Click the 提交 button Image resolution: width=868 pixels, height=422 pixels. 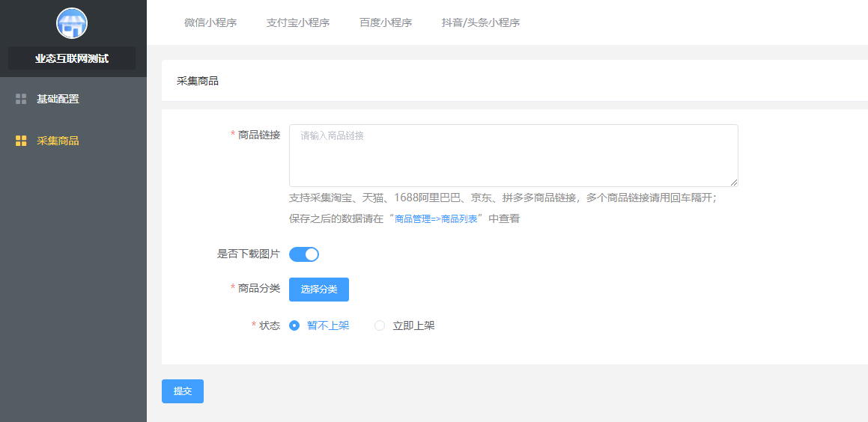point(183,391)
